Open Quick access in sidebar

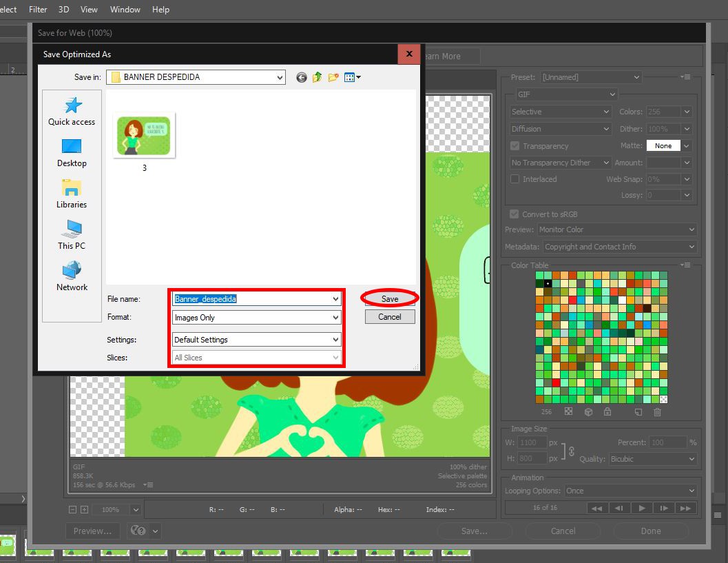72,112
